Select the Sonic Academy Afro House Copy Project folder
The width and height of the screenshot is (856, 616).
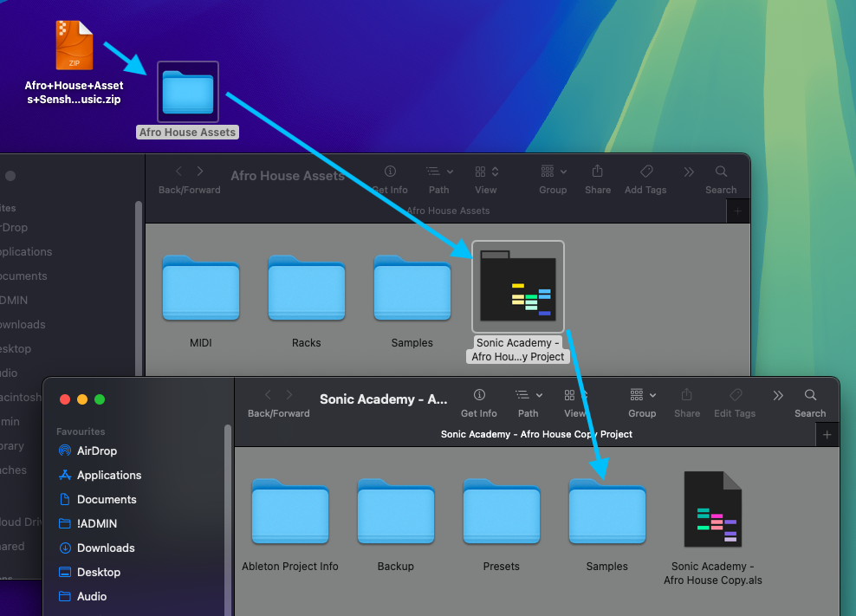pos(517,287)
